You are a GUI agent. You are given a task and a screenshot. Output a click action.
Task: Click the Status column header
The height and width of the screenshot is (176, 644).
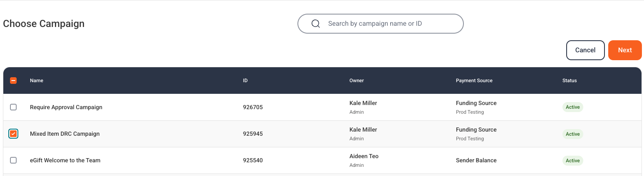569,81
